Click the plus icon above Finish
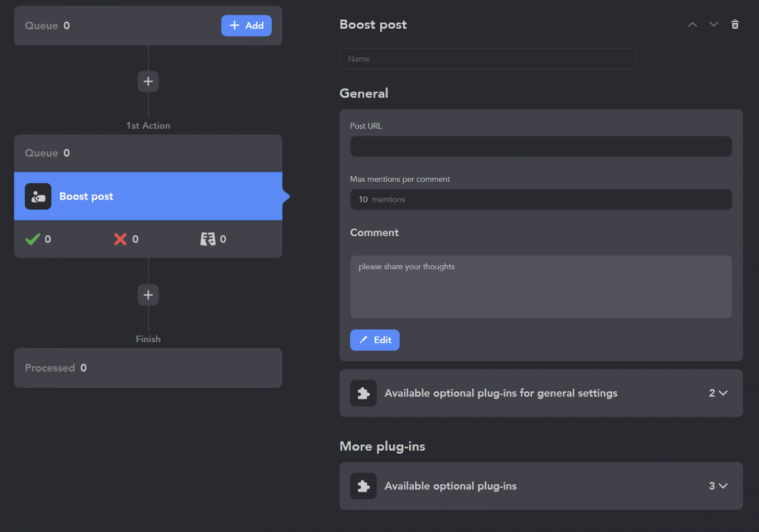The height and width of the screenshot is (532, 759). pos(148,295)
